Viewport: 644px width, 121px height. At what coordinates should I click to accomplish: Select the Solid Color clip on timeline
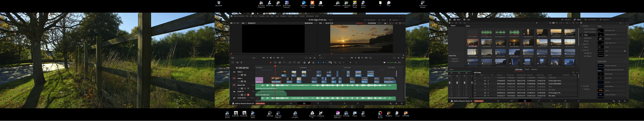pos(259,80)
